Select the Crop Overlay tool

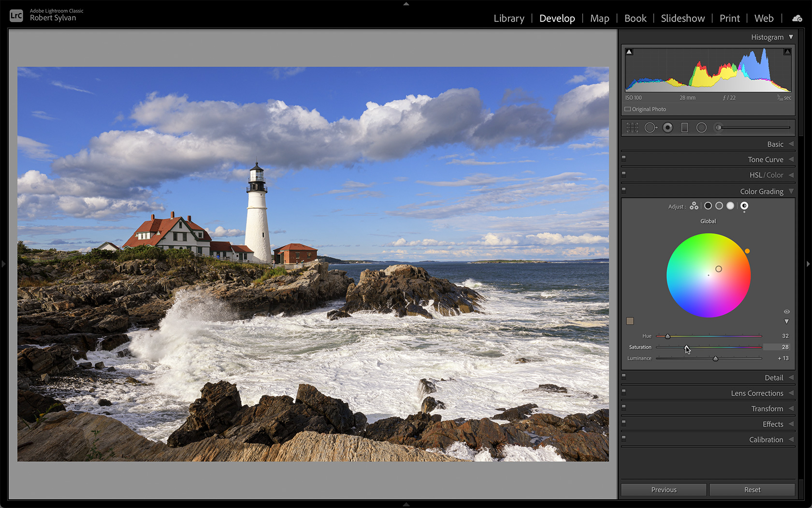click(633, 127)
